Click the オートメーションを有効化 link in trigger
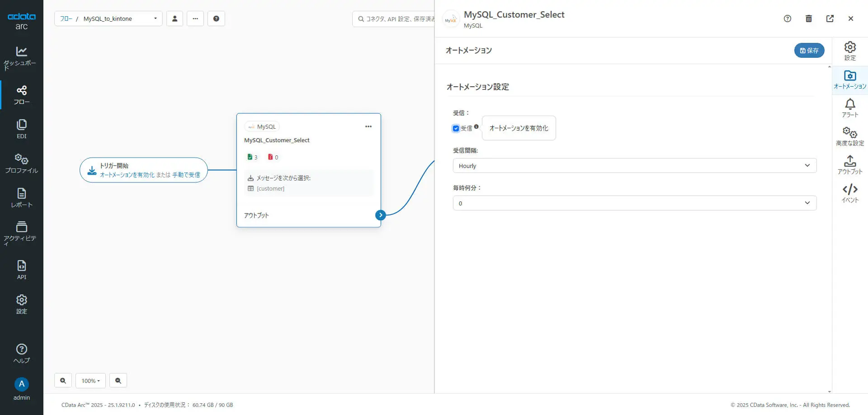 pos(127,175)
